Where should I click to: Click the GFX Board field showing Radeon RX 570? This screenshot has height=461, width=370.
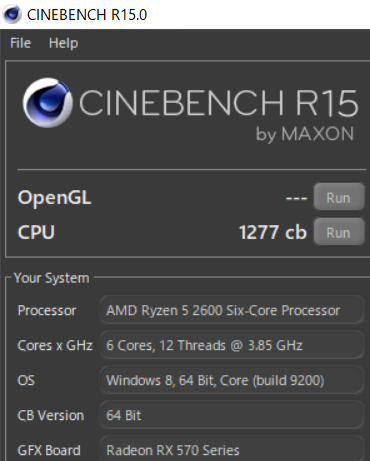point(232,449)
